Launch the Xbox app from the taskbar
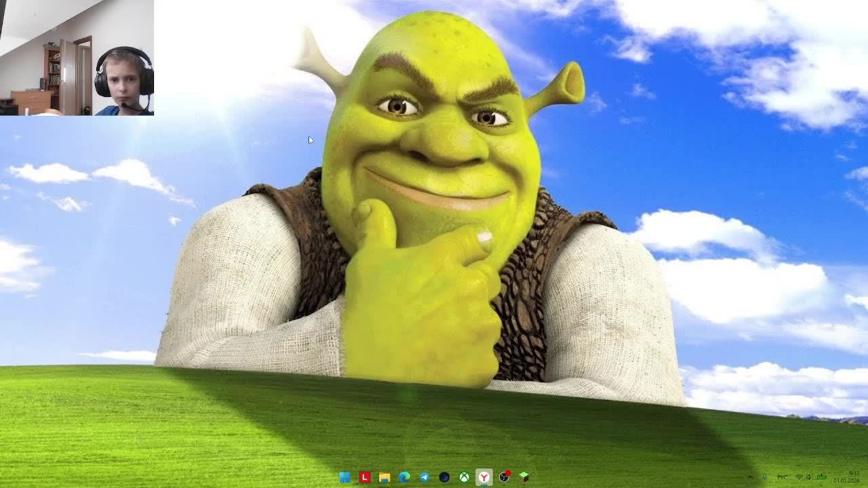 (x=464, y=477)
